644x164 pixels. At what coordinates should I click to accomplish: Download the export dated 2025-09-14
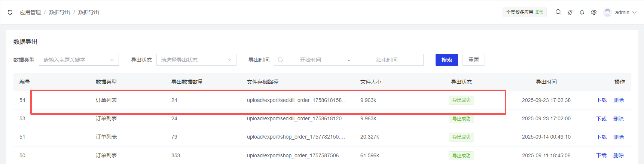click(601, 137)
